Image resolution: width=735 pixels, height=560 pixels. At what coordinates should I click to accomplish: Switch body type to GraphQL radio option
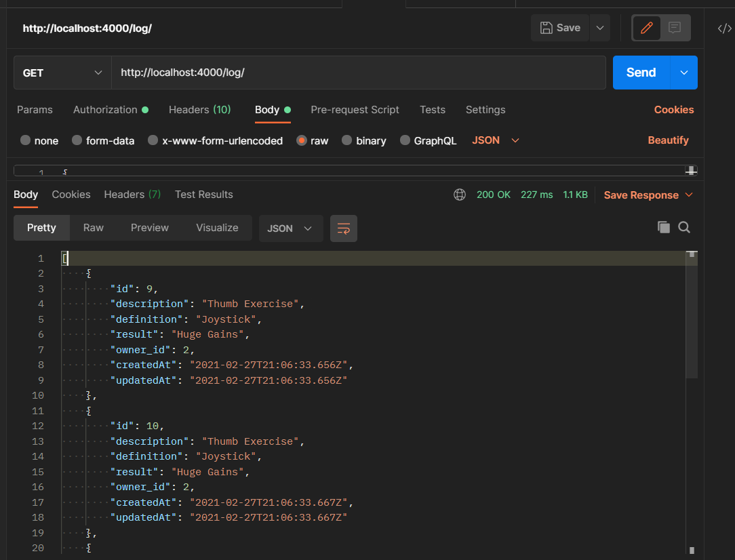point(405,140)
